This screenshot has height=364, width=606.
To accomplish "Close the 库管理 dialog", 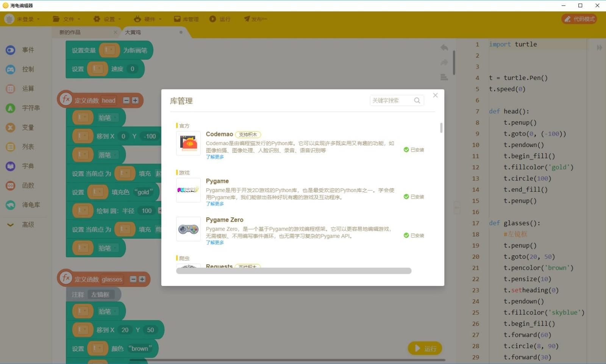I will point(436,95).
